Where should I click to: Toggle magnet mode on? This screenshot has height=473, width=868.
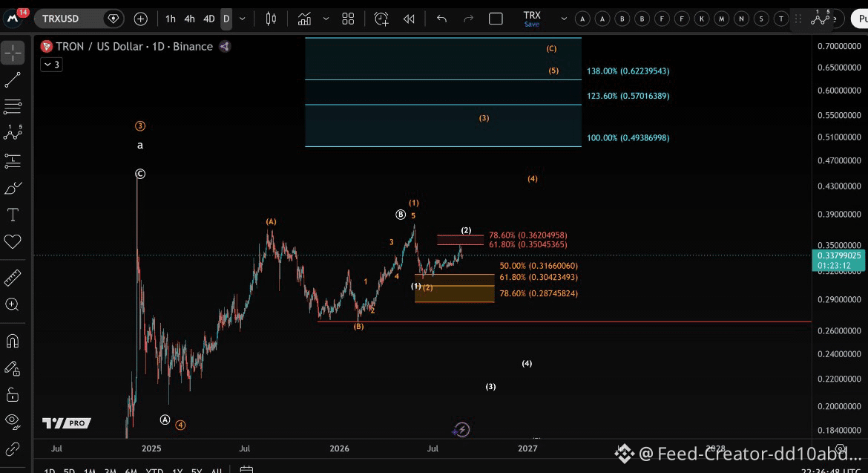(x=13, y=341)
